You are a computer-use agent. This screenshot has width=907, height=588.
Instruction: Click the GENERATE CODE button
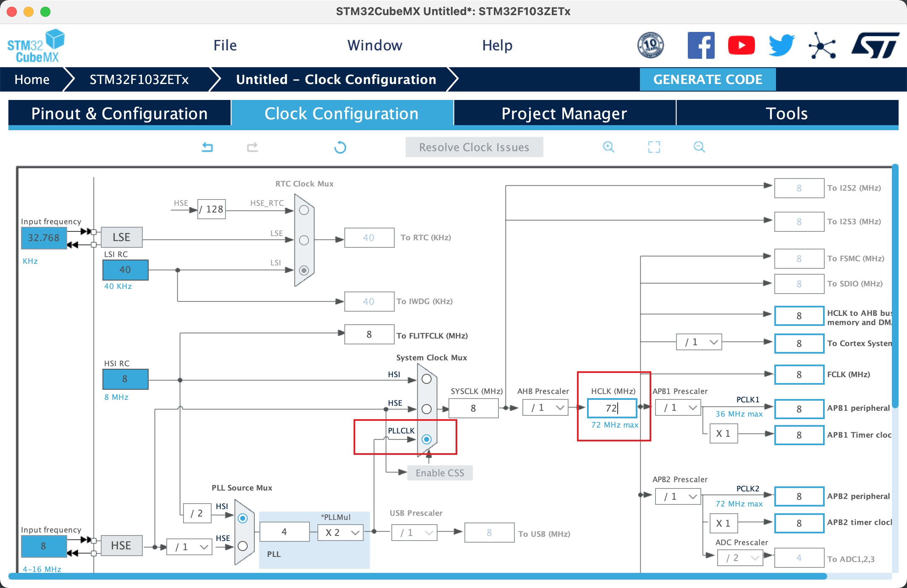(x=708, y=79)
